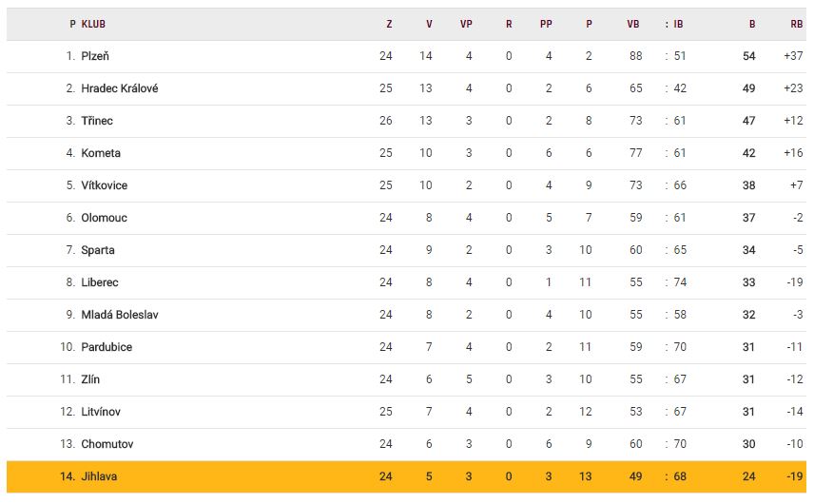Click the RB goal difference header
This screenshot has height=504, width=814.
796,25
